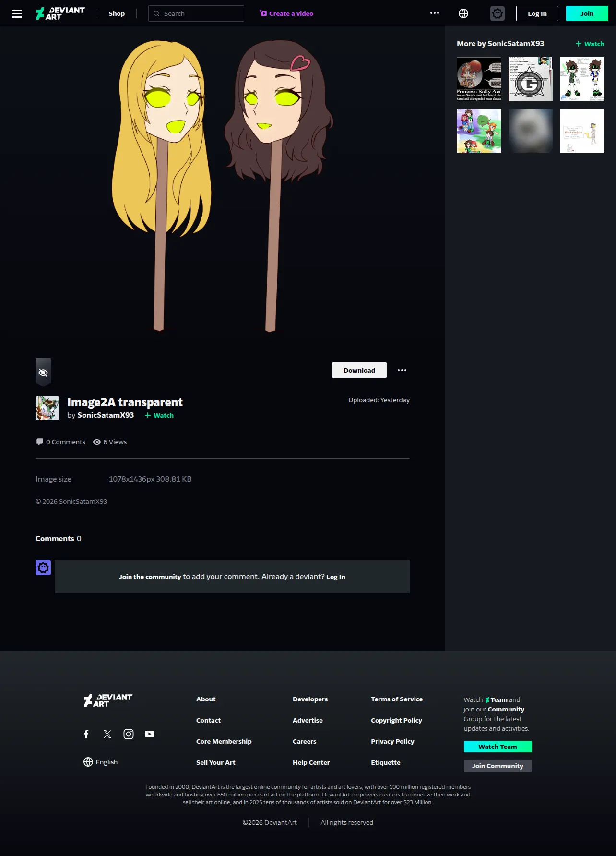Open the Shop menu item
This screenshot has height=856, width=616.
[x=117, y=13]
